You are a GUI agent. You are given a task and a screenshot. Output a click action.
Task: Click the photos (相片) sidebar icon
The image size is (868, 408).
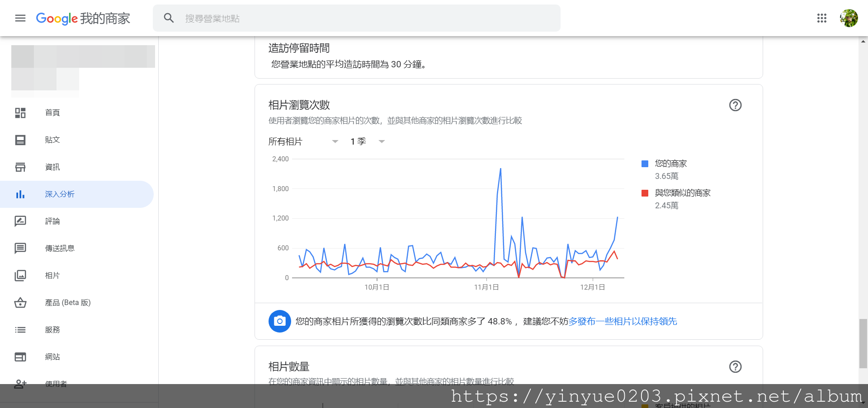20,275
